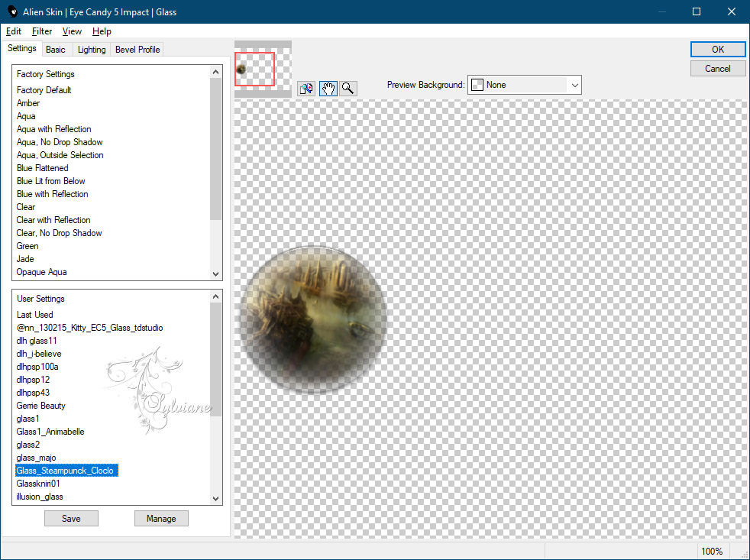Open the View menu
The height and width of the screenshot is (560, 750).
(72, 31)
